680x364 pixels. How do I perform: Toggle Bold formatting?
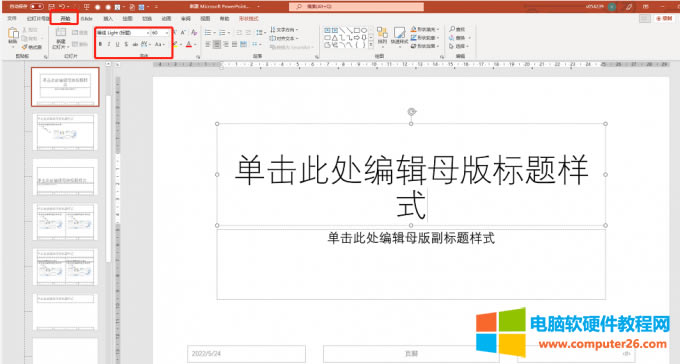(x=101, y=44)
